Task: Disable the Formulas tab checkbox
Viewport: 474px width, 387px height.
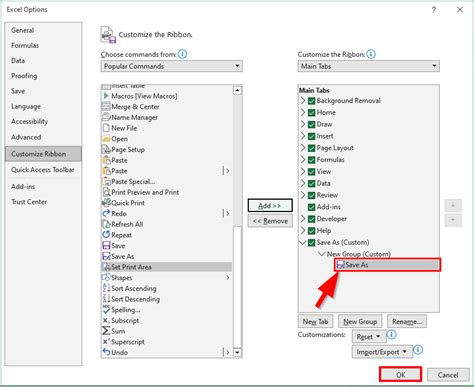Action: click(311, 160)
